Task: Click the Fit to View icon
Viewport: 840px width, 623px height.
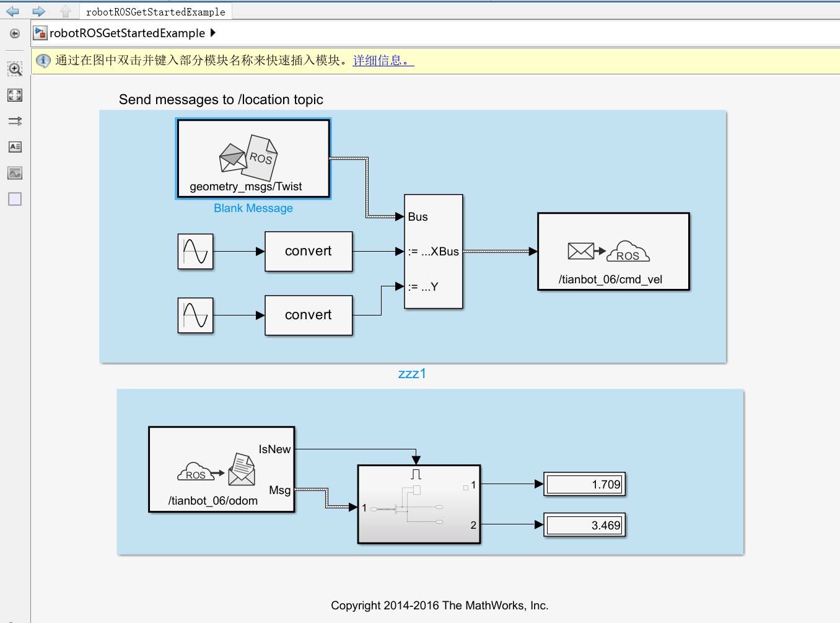Action: pos(15,95)
